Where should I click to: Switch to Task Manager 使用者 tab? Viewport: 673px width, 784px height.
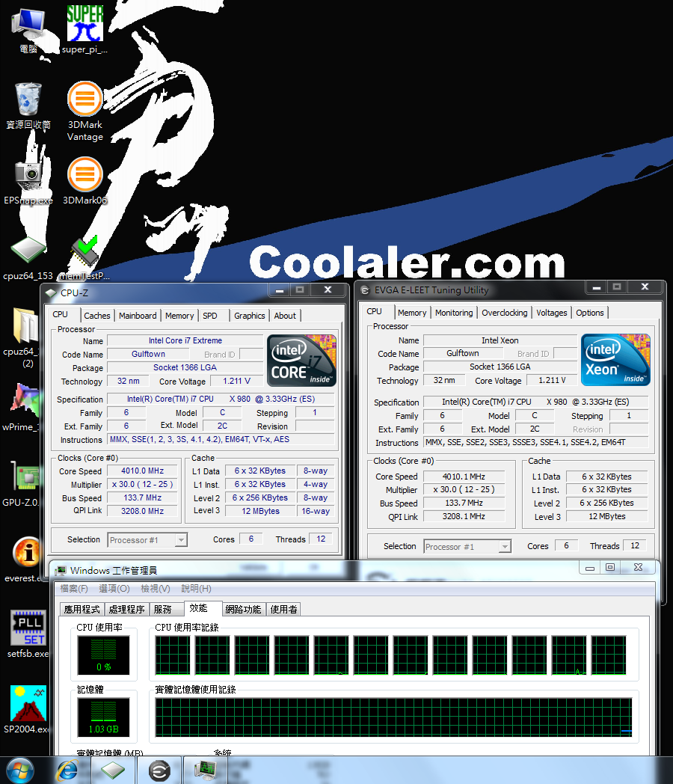(x=284, y=610)
